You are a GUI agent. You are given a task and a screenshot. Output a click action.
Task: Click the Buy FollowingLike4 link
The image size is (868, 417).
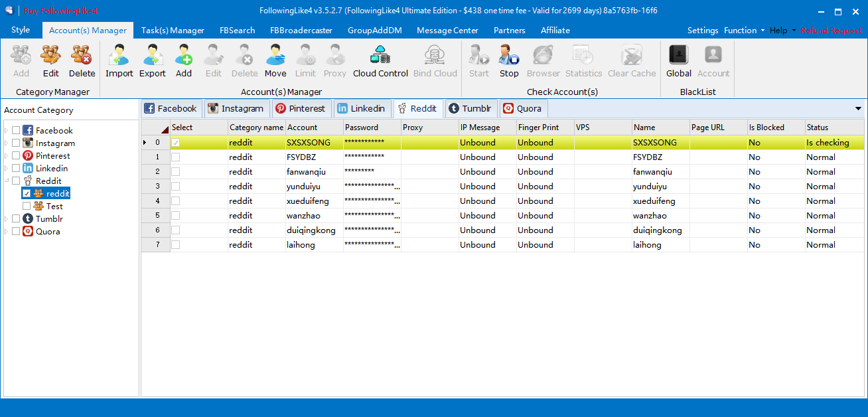60,11
